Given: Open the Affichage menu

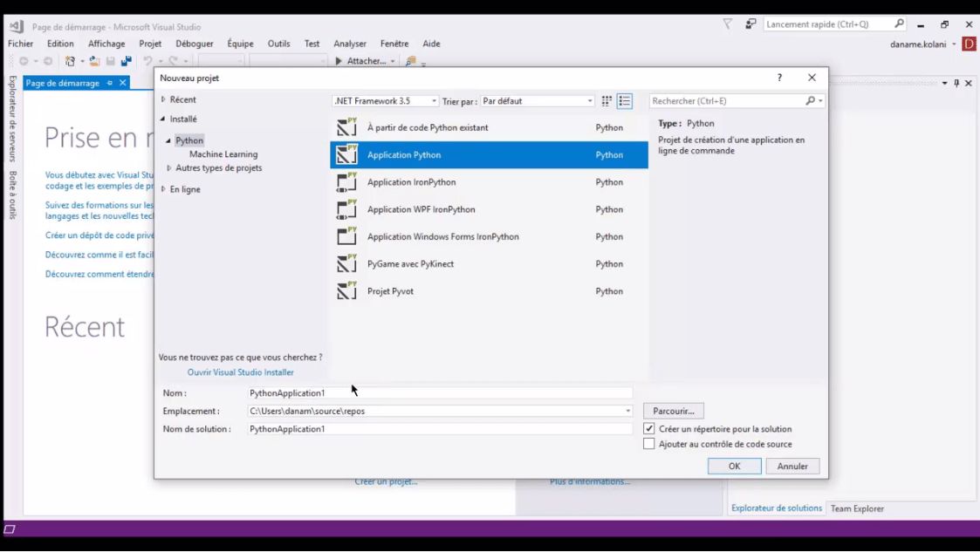Looking at the screenshot, I should click(x=106, y=44).
